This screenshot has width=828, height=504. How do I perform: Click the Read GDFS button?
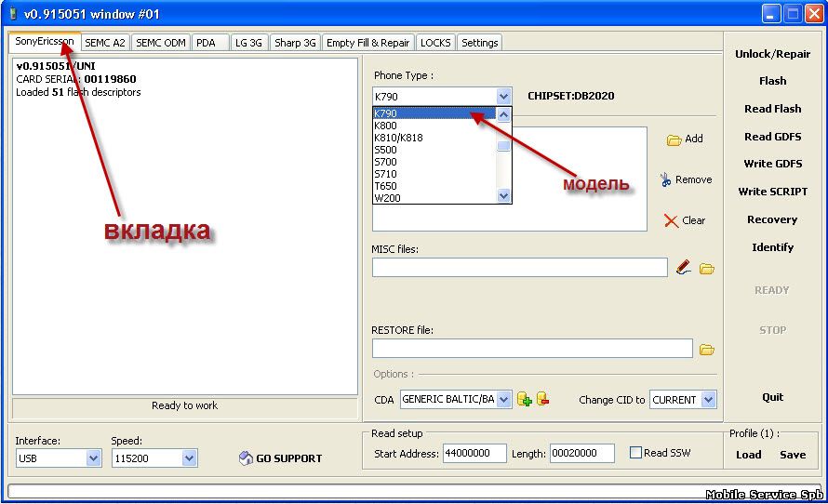[x=772, y=137]
